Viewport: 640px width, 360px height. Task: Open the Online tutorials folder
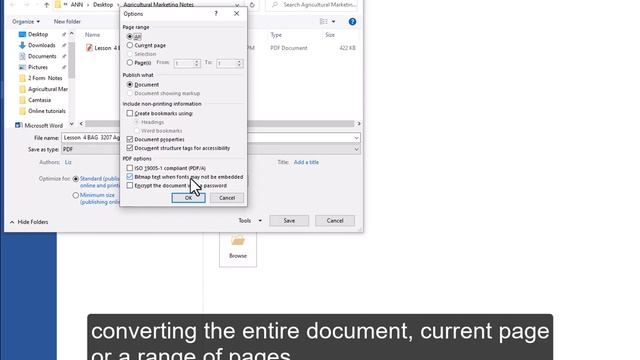click(47, 111)
